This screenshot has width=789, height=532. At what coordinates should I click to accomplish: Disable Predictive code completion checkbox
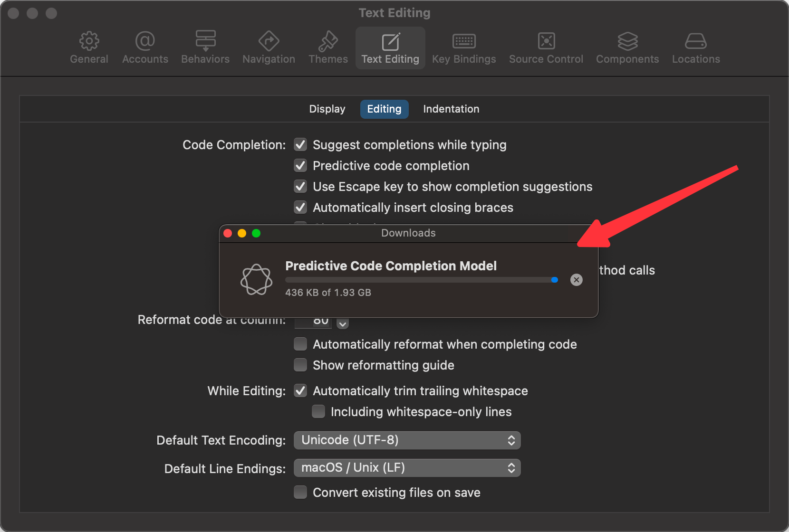(300, 166)
